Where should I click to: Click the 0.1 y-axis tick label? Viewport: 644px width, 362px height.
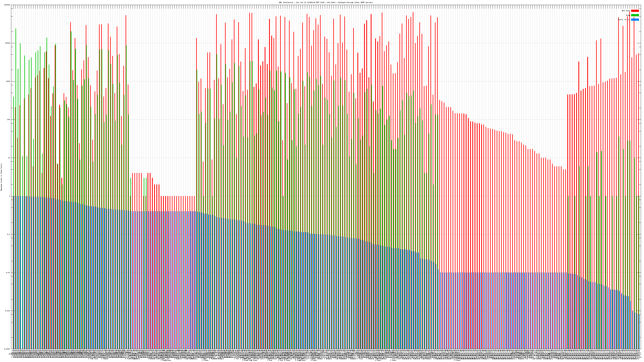[8, 234]
